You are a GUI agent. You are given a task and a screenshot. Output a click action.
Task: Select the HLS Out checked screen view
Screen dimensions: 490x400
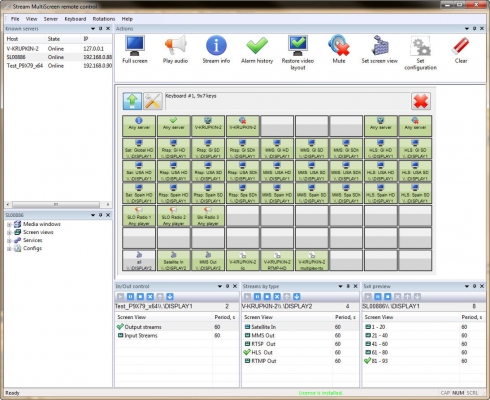258,352
